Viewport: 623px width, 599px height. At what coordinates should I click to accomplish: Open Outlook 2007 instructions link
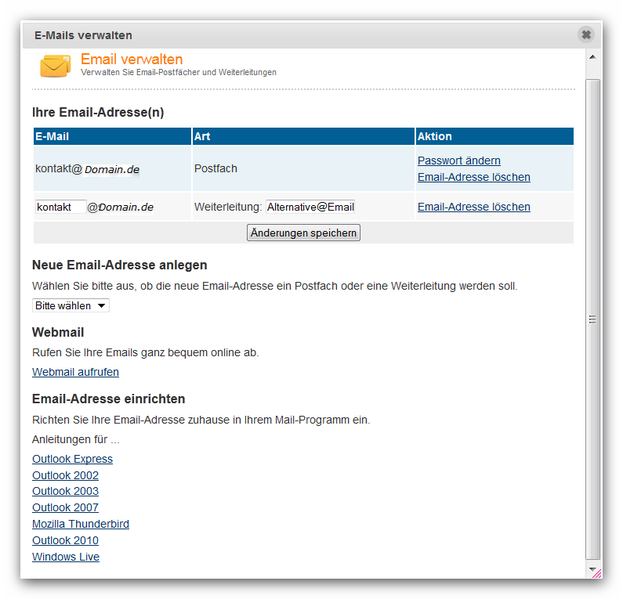point(65,507)
